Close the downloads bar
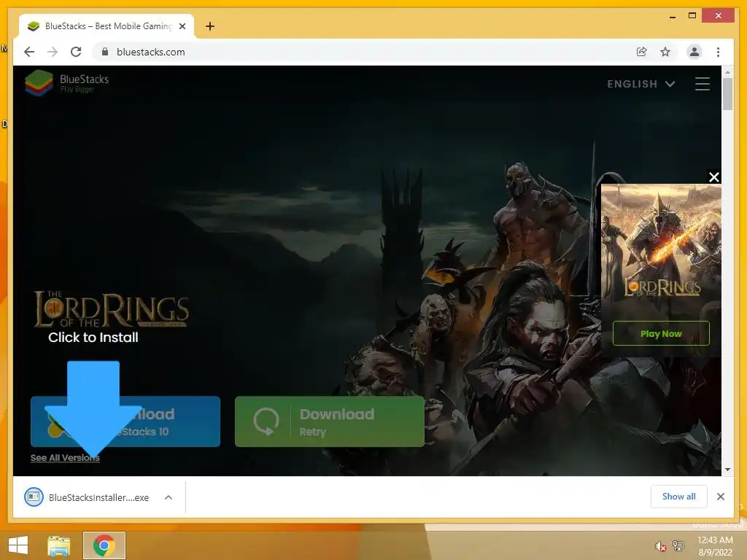The width and height of the screenshot is (747, 560). tap(720, 497)
